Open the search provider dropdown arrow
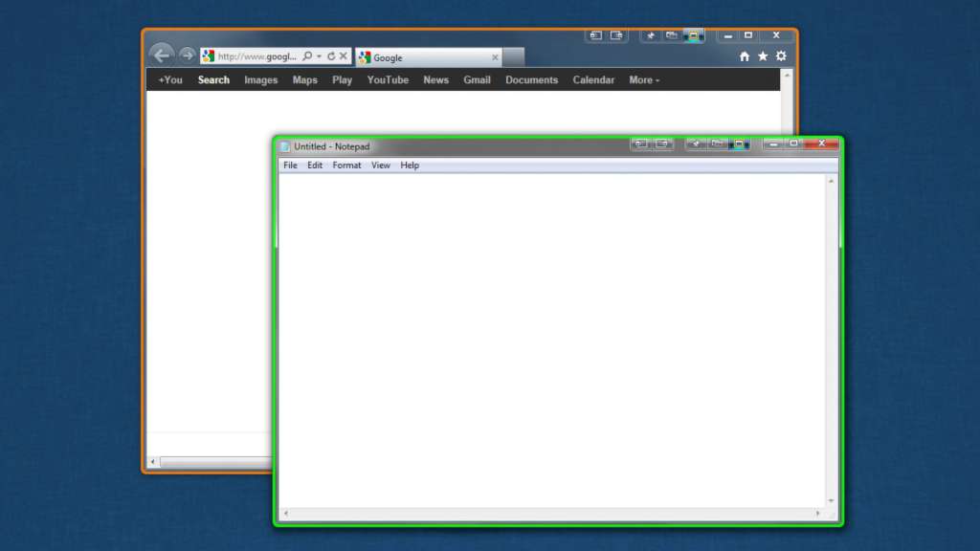The height and width of the screenshot is (551, 980). coord(317,55)
